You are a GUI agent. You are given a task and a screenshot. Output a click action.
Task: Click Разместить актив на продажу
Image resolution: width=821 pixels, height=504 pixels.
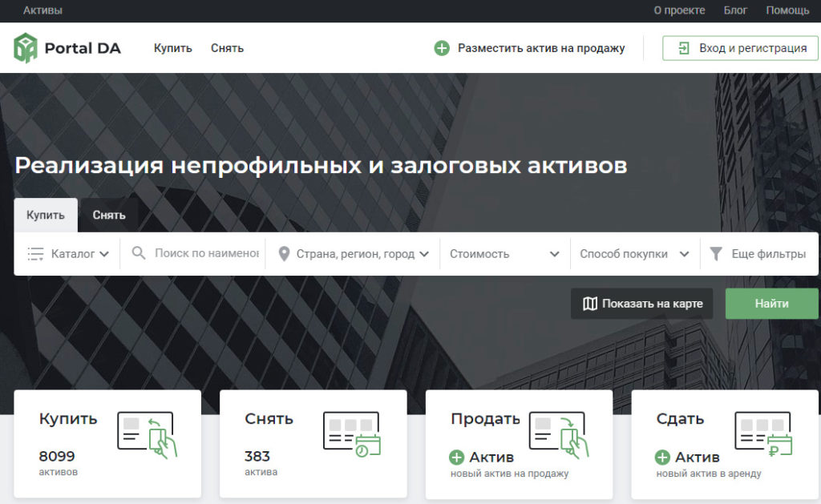click(529, 48)
